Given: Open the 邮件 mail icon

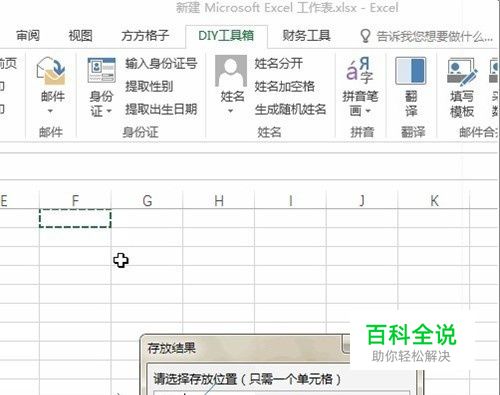Looking at the screenshot, I should coord(51,71).
